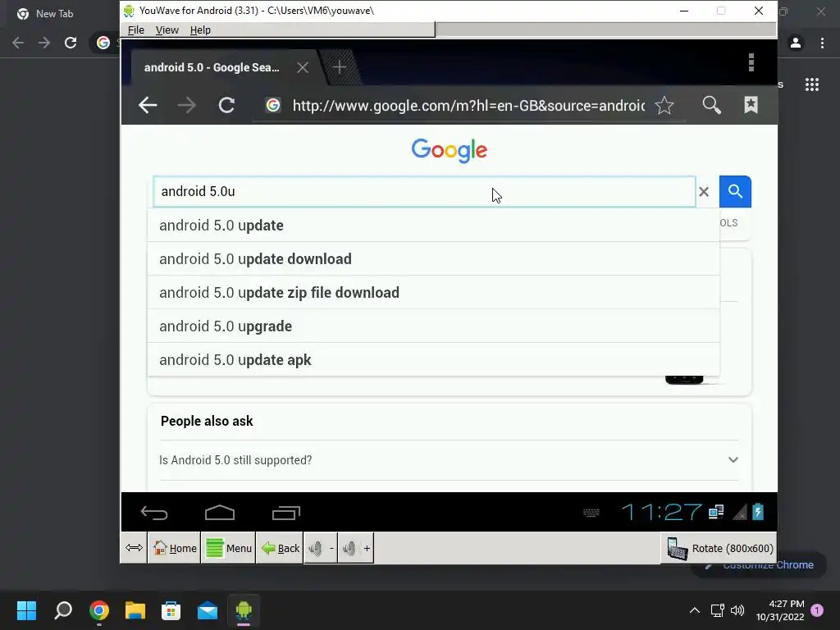Open Windows taskbar search
The image size is (840, 630).
click(63, 610)
